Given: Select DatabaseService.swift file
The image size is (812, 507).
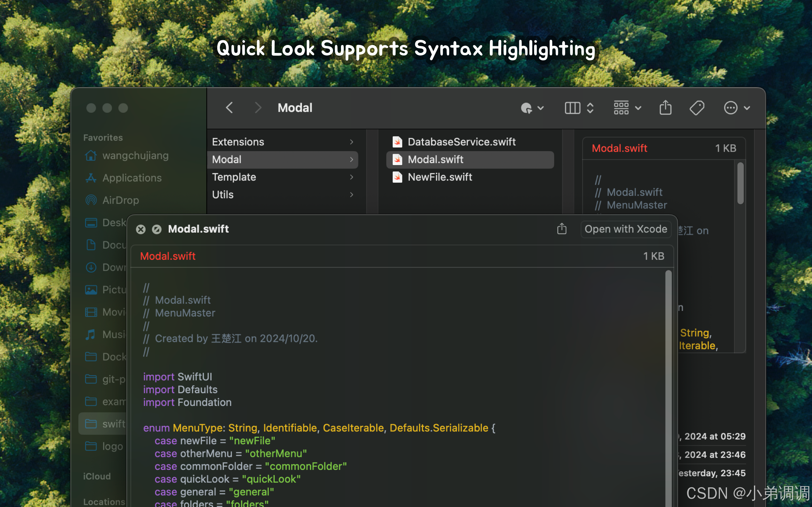Looking at the screenshot, I should 462,142.
